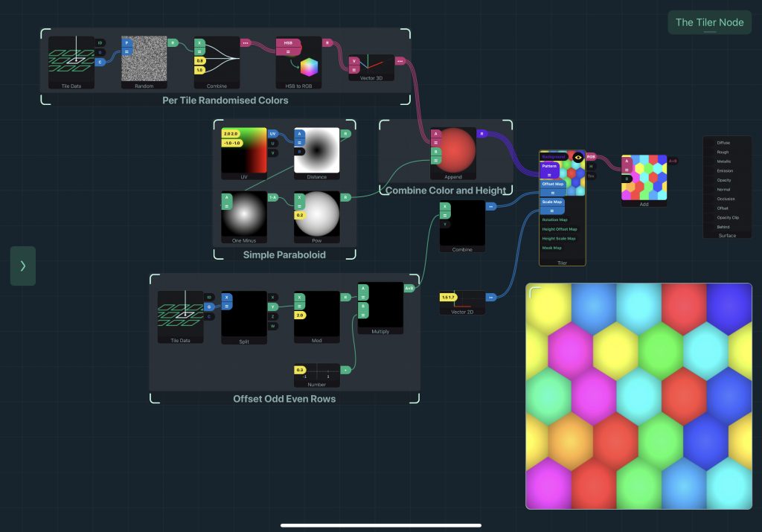
Task: Click the H output port of Tiler
Action: click(591, 166)
